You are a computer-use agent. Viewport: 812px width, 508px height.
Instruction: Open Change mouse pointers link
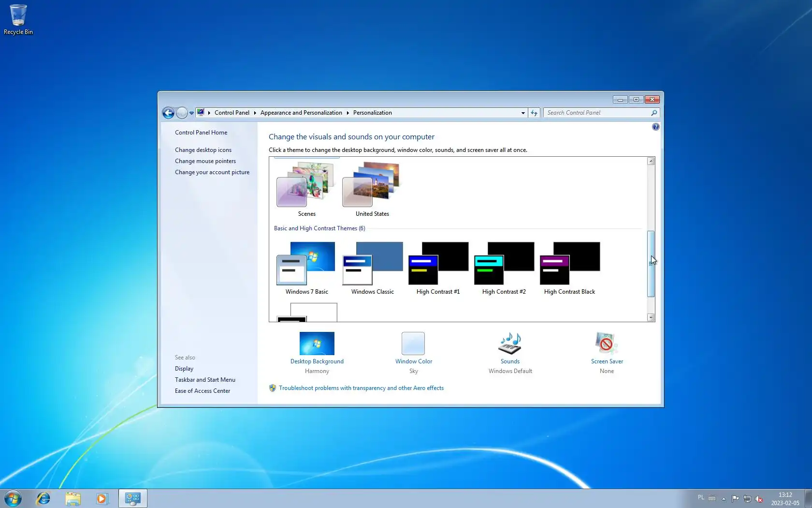pyautogui.click(x=205, y=161)
